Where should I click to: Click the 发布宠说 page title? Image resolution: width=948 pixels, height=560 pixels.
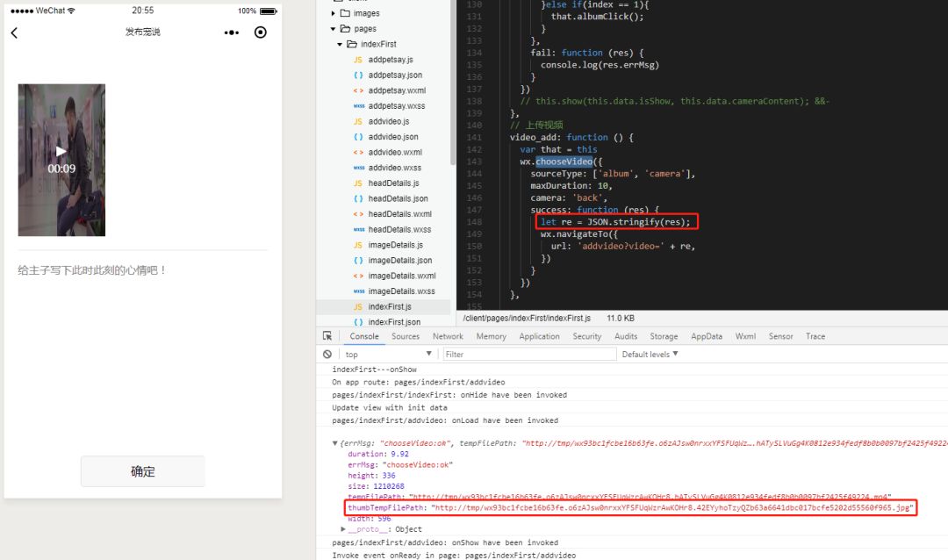143,32
